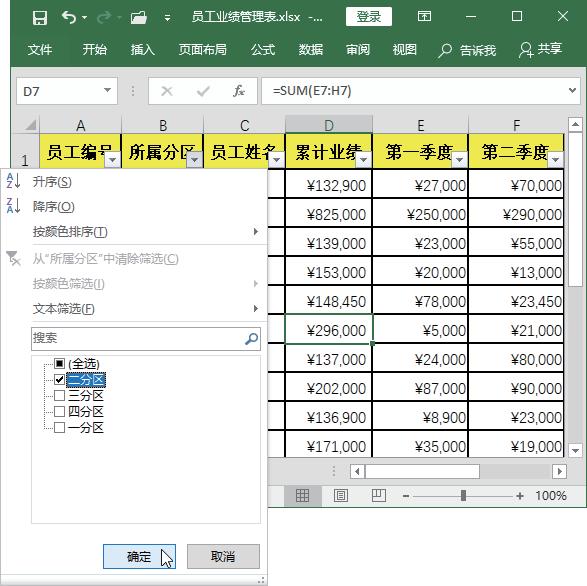
Task: Click the Redo arrow icon
Action: coord(104,17)
